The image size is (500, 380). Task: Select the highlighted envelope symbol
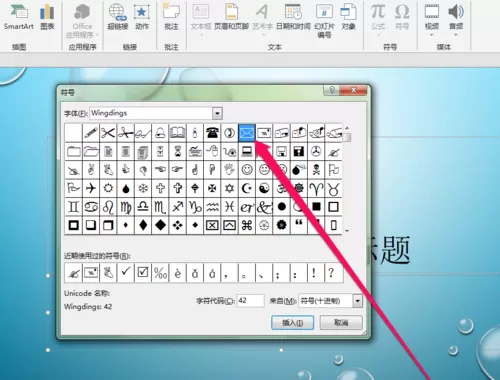coord(247,133)
